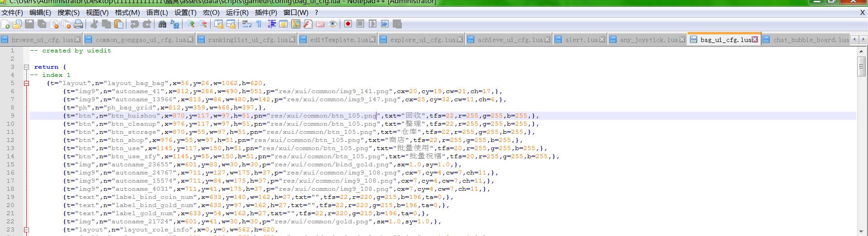Viewport: 868px width, 236px height.
Task: Toggle Show All Characters pilcrow icon
Action: pyautogui.click(x=259, y=24)
